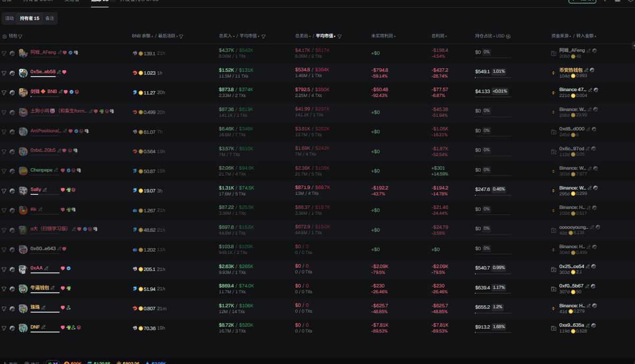
Task: Click the chart icon beside 0xf0...5b67 source
Action: pos(593,286)
